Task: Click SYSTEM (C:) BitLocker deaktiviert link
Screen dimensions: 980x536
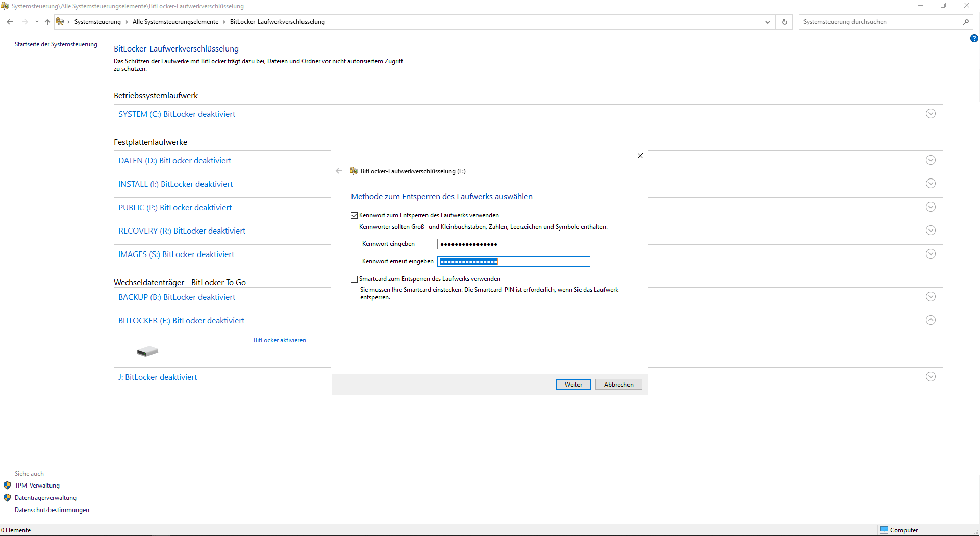Action: (x=177, y=114)
